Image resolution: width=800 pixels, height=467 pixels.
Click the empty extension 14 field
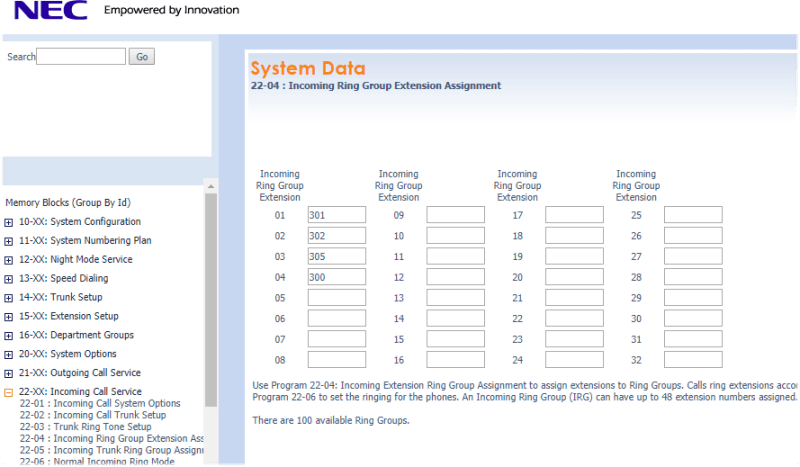pos(456,318)
